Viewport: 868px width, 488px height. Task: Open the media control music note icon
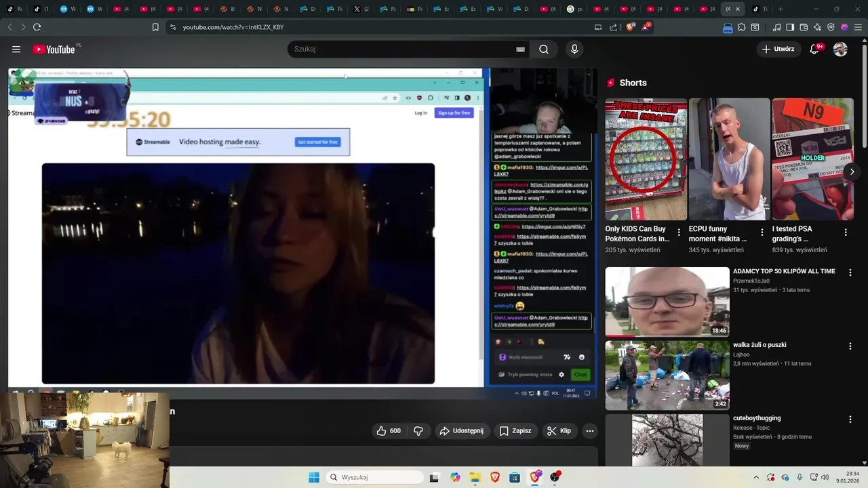(776, 27)
